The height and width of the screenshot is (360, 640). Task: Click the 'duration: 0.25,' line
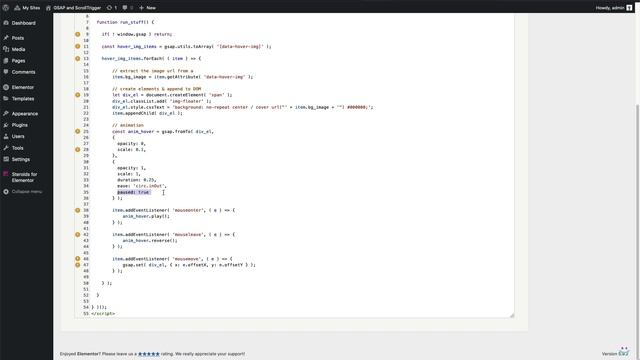tap(137, 180)
